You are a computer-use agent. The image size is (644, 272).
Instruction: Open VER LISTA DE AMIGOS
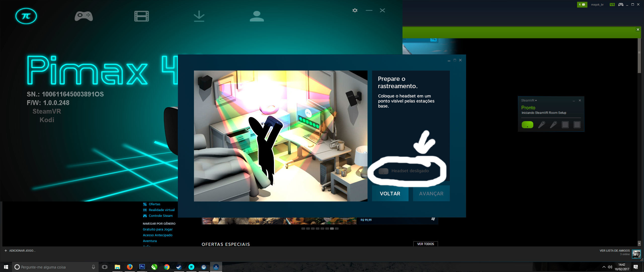(615, 251)
